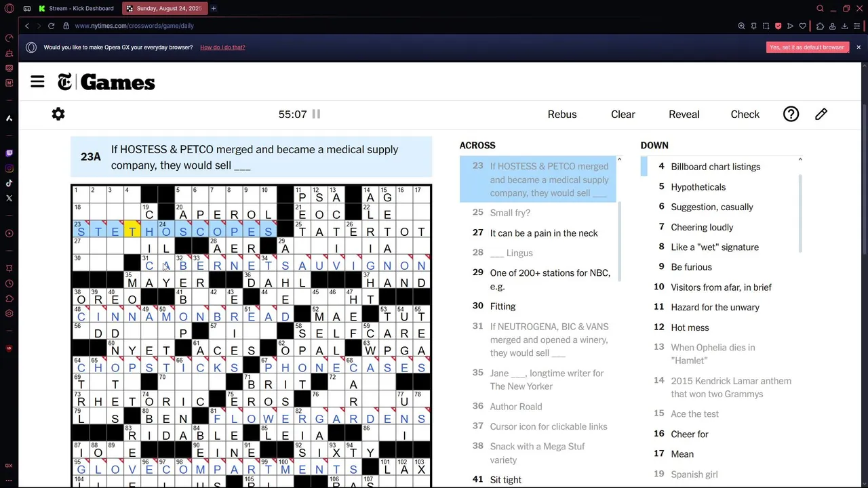This screenshot has height=488, width=868.
Task: Select the Sunday, August 24 crossword tab
Action: point(164,8)
